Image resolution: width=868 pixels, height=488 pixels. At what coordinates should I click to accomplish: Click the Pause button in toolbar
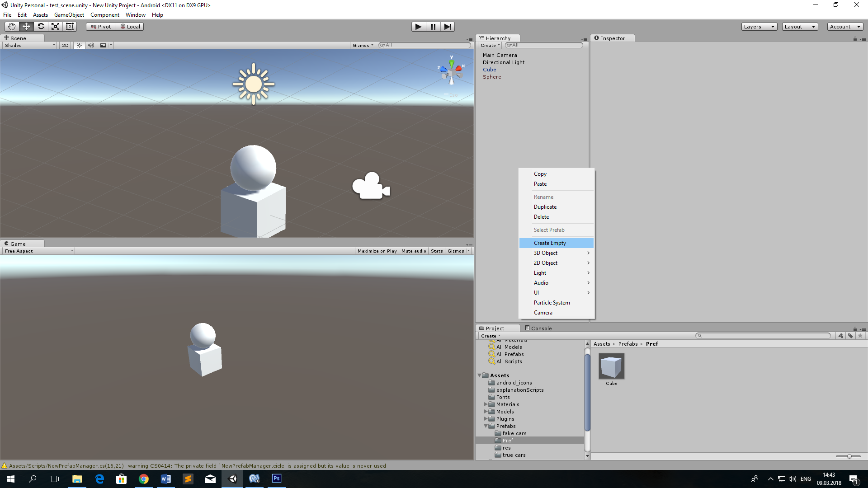433,26
